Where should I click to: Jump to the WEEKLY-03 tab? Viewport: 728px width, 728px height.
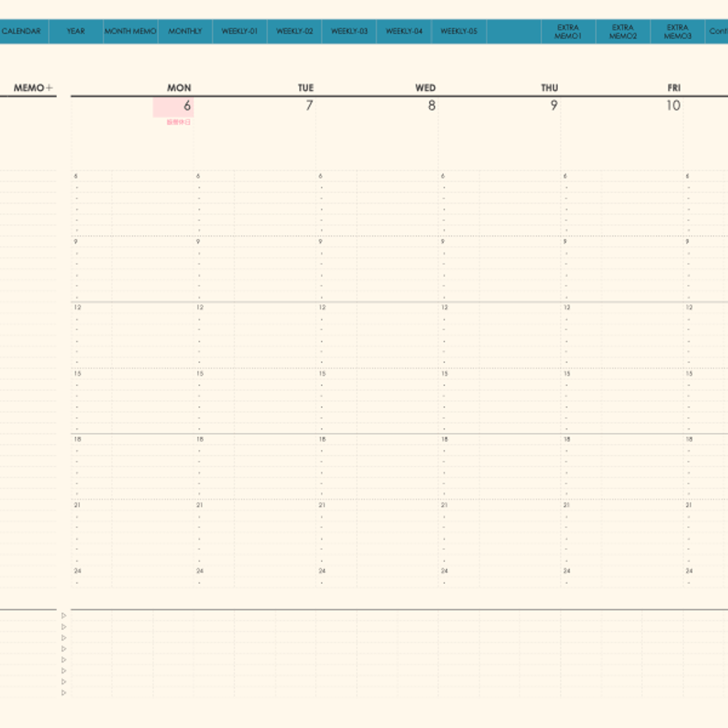click(349, 32)
